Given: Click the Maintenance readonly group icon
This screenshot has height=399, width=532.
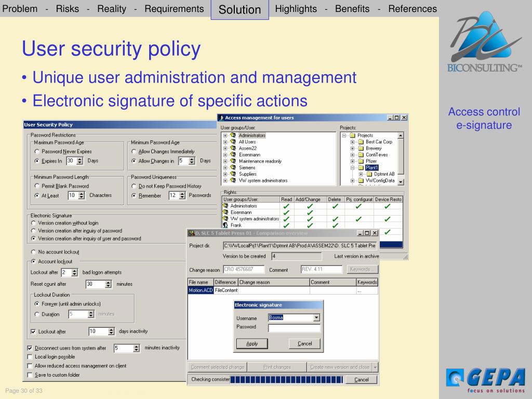Looking at the screenshot, I should [x=233, y=161].
